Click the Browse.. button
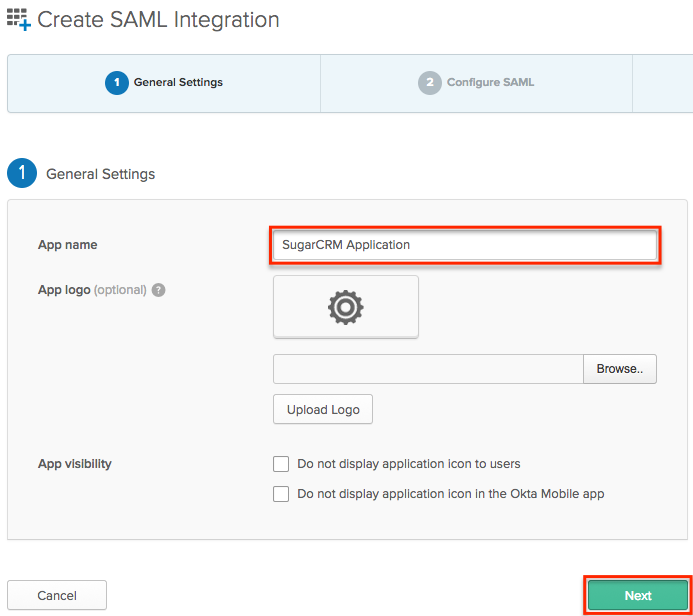 coord(620,369)
